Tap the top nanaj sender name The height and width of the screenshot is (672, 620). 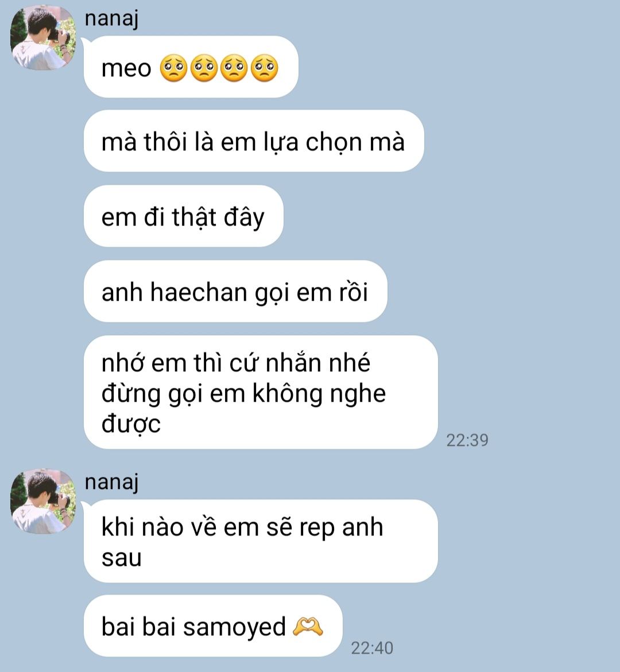(x=111, y=19)
